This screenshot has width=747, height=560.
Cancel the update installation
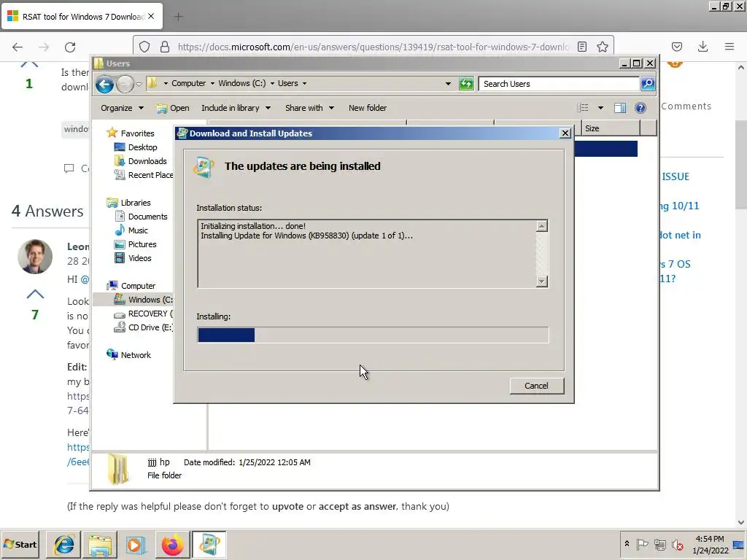(536, 386)
